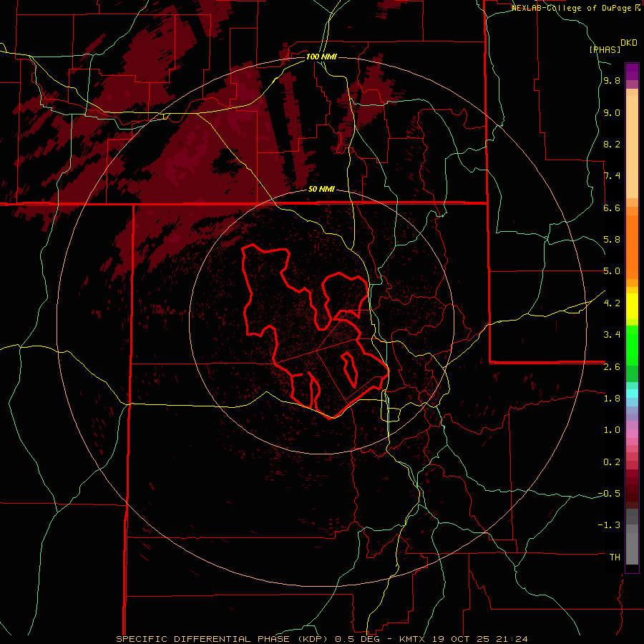644x644 pixels.
Task: Pick the cyan segment beside 1.8
Action: click(632, 394)
